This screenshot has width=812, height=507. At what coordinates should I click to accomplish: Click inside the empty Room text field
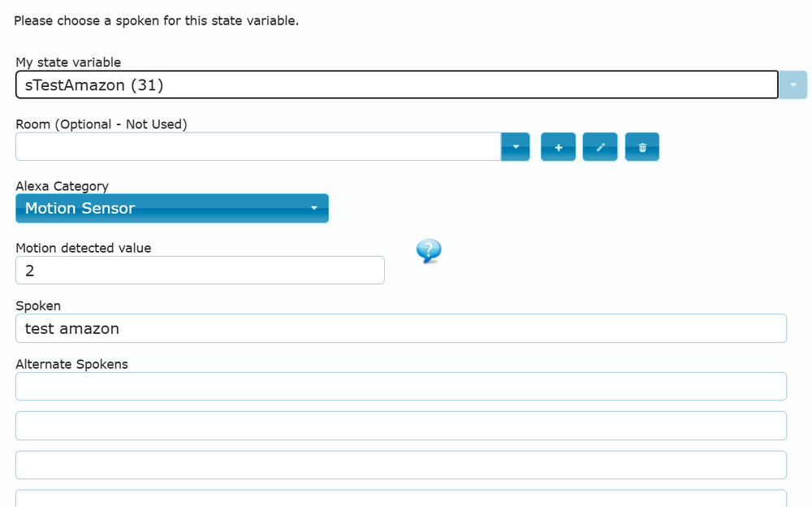pos(257,147)
